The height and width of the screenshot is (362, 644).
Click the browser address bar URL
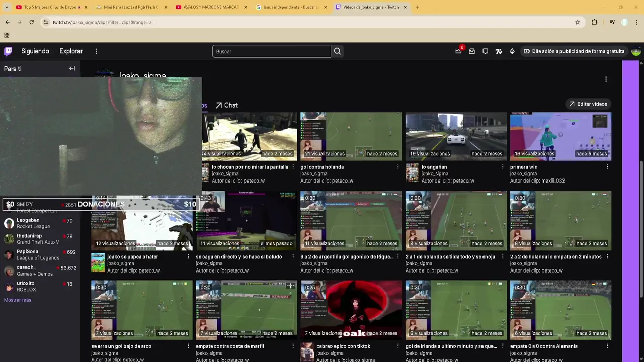pos(103,22)
